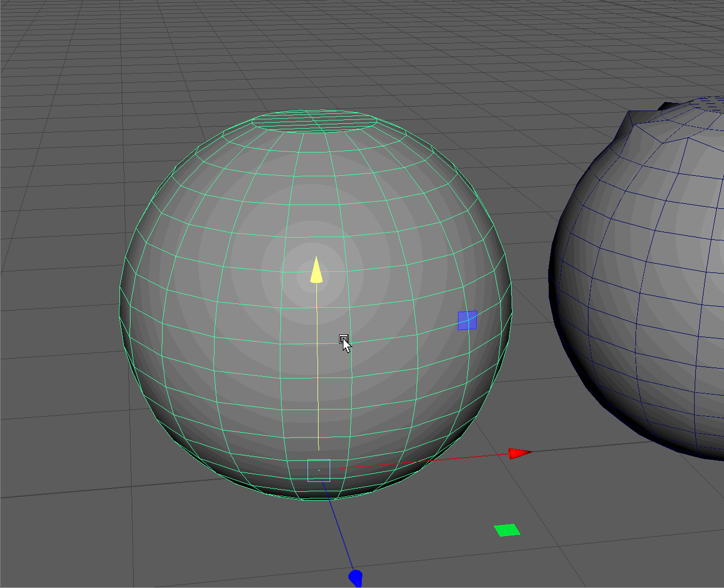The image size is (724, 588).
Task: Click the green planar handle on floor
Action: [507, 531]
